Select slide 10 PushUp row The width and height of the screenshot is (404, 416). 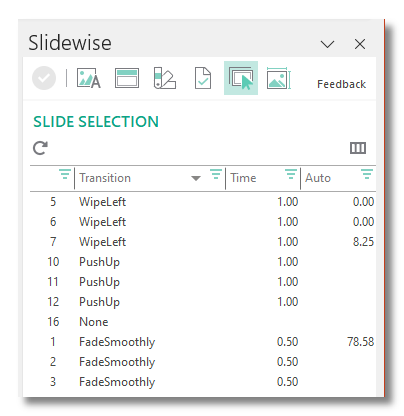[x=203, y=262]
